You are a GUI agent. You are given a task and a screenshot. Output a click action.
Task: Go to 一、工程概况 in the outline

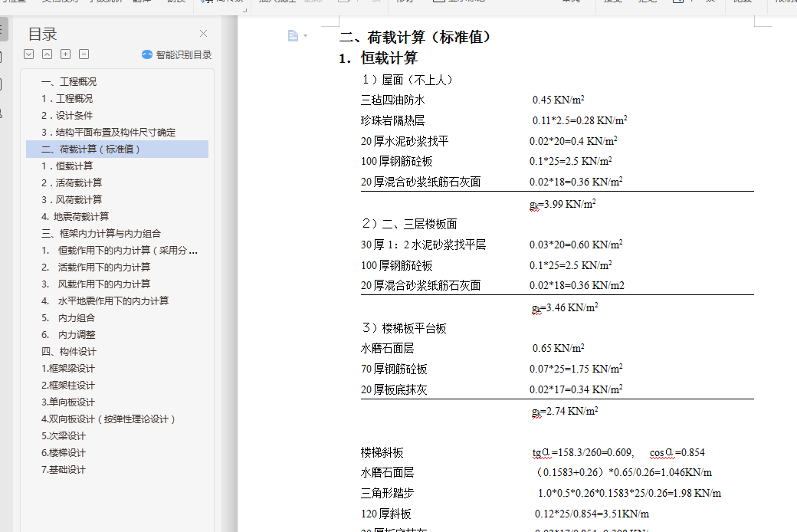pyautogui.click(x=69, y=82)
